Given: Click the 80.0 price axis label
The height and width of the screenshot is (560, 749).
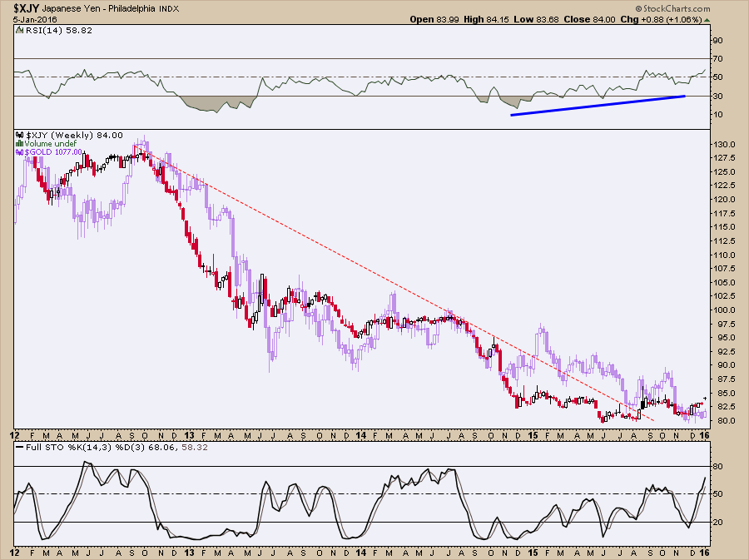Looking at the screenshot, I should (x=725, y=421).
